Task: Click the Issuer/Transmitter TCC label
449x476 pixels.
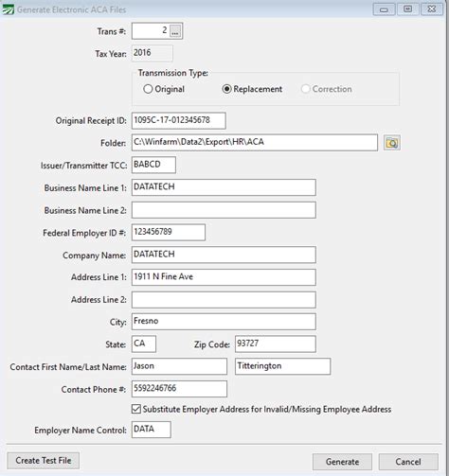Action: click(83, 166)
